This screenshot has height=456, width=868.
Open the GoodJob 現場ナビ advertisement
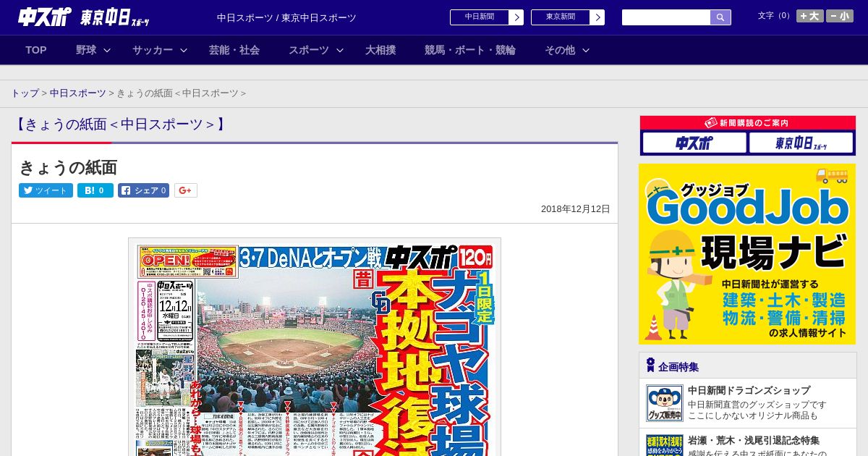pyautogui.click(x=747, y=254)
